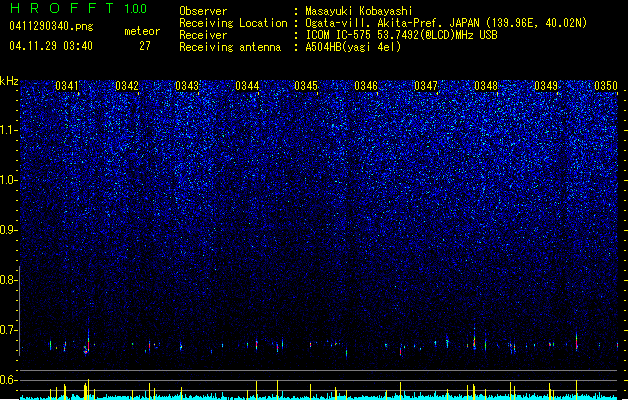Click the HROFFT 1.0.0 title text
This screenshot has width=629, height=400.
click(78, 8)
